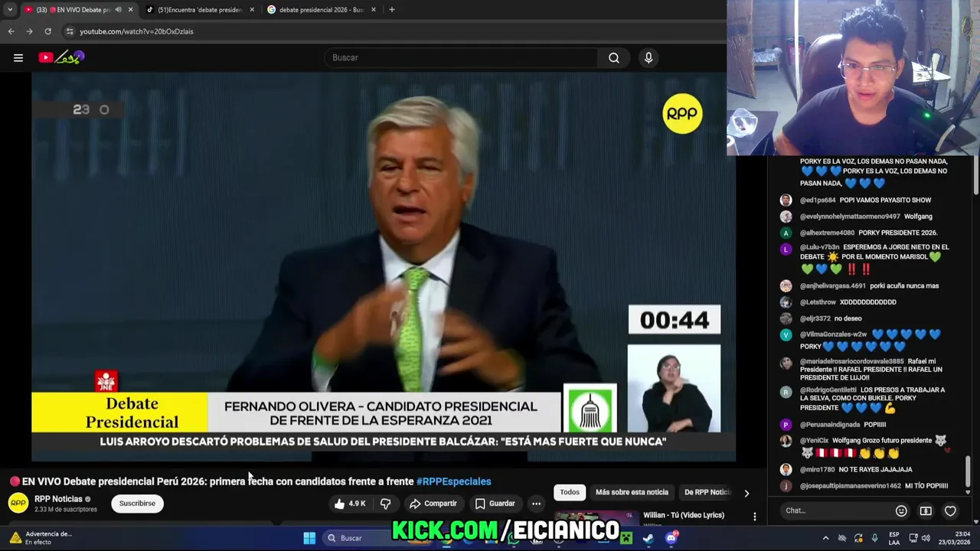The height and width of the screenshot is (551, 980).
Task: Click chat username @Peruanaindignada
Action: (830, 425)
